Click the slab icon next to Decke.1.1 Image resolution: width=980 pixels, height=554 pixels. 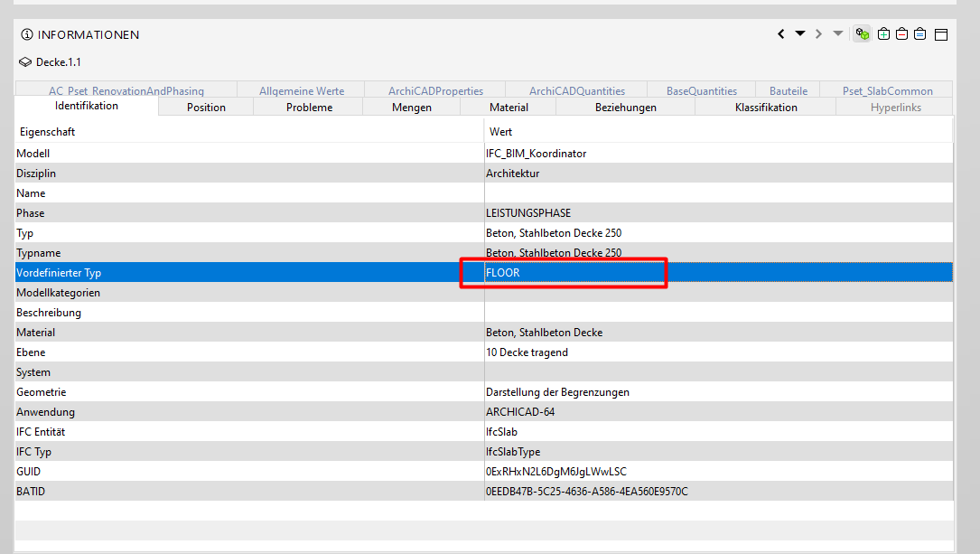[x=25, y=61]
